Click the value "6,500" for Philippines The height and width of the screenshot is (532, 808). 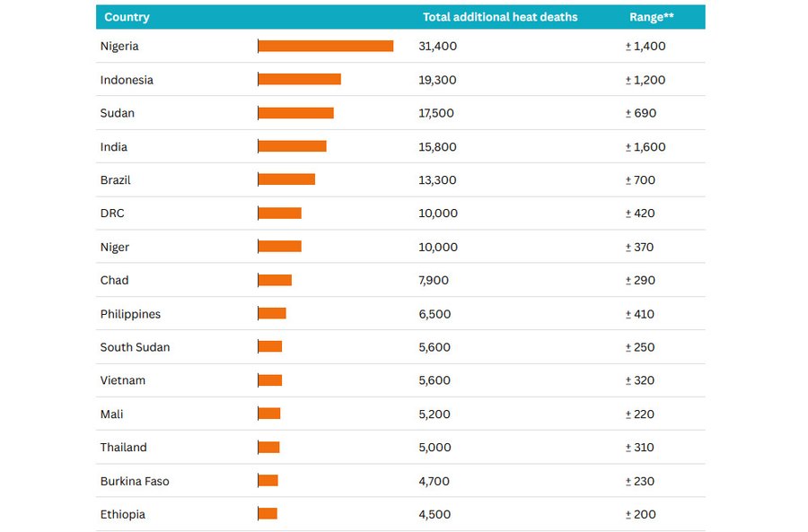pyautogui.click(x=435, y=314)
